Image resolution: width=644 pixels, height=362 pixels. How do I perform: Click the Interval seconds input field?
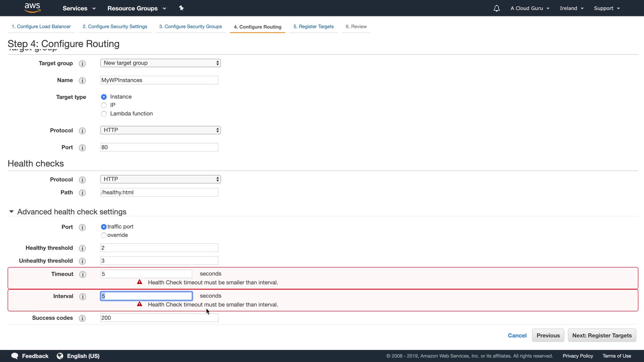pyautogui.click(x=146, y=296)
